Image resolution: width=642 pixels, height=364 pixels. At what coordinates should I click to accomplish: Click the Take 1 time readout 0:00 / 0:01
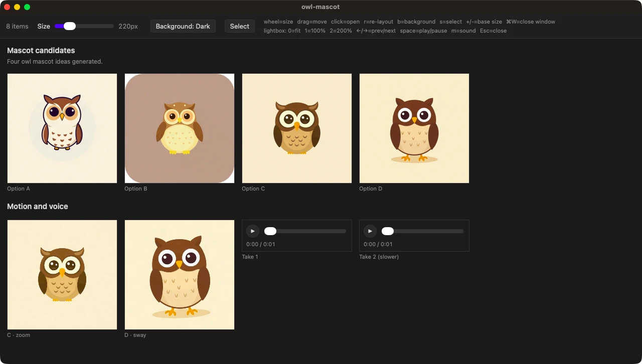pos(261,244)
